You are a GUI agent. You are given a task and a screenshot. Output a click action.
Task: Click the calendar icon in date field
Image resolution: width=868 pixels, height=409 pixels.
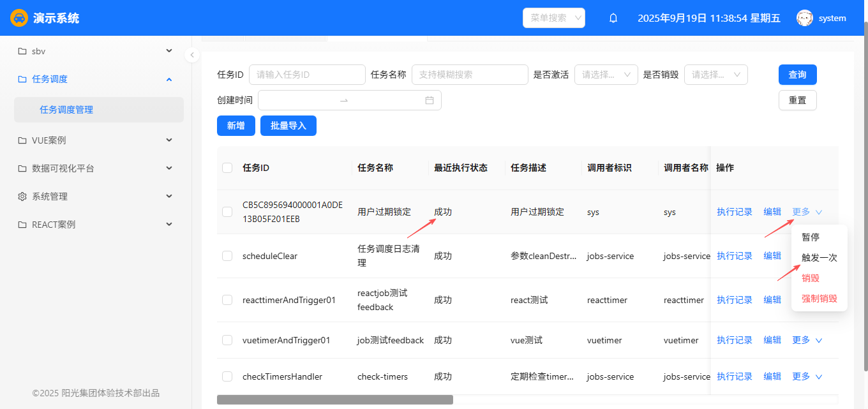(x=430, y=100)
